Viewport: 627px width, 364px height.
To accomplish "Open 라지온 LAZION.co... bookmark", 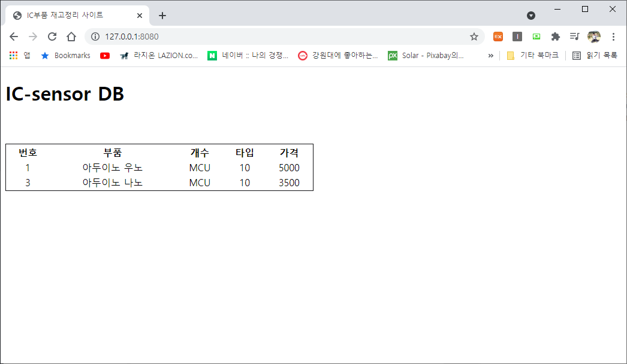I will [159, 55].
